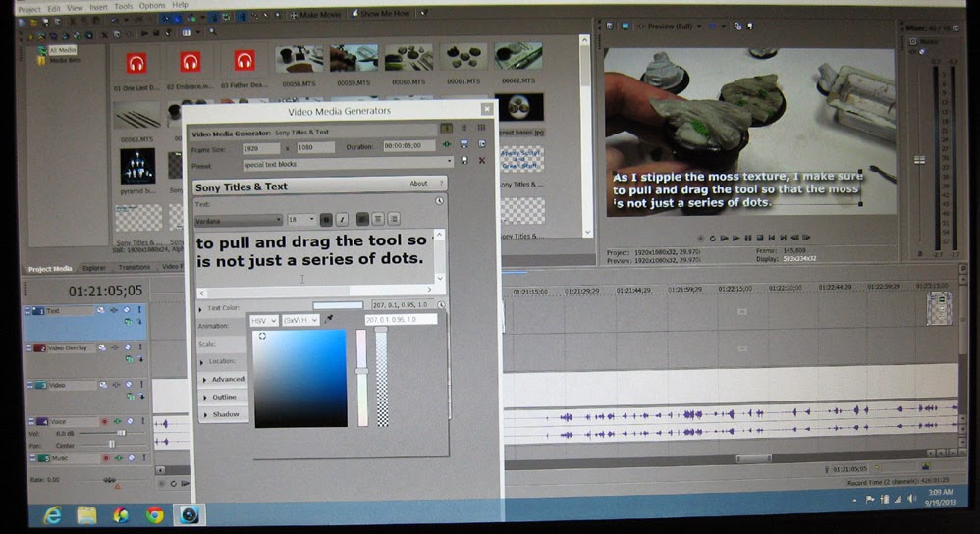The height and width of the screenshot is (534, 980).
Task: Click About in Sony Titles & Text
Action: coord(418,184)
